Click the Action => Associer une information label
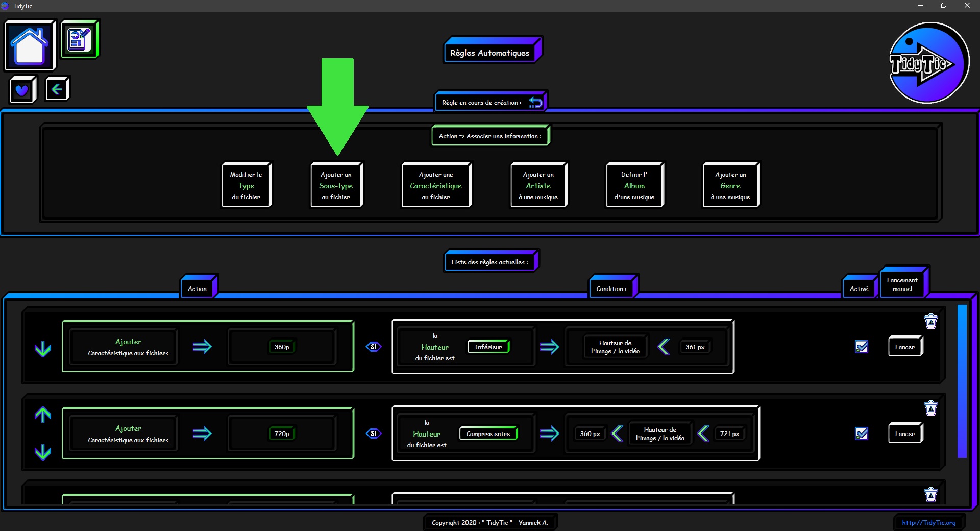The image size is (980, 531). tap(491, 136)
